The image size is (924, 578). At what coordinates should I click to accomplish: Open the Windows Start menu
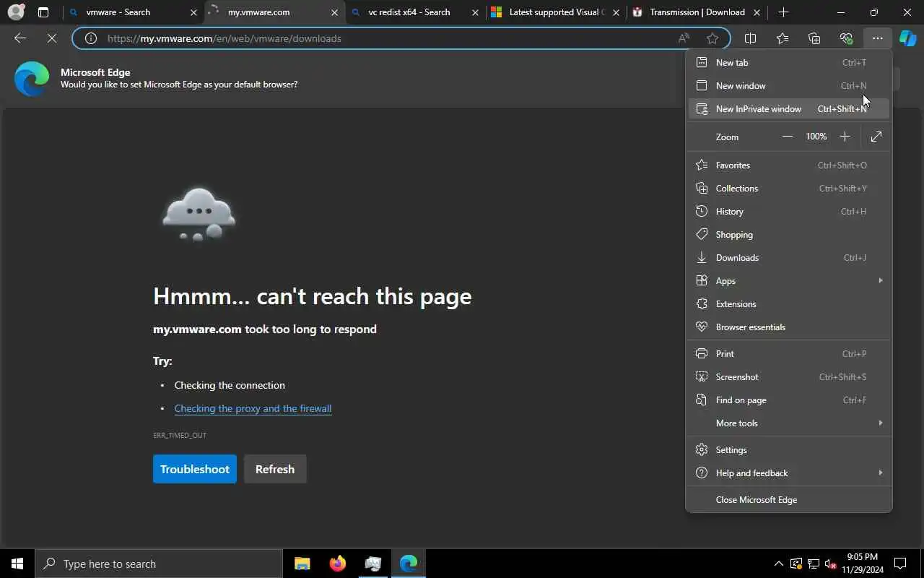pos(17,564)
